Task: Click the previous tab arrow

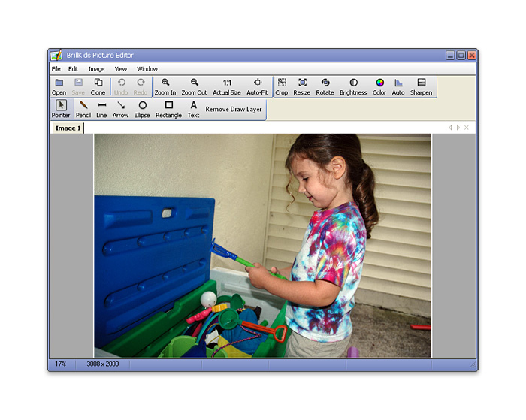Action: 450,128
